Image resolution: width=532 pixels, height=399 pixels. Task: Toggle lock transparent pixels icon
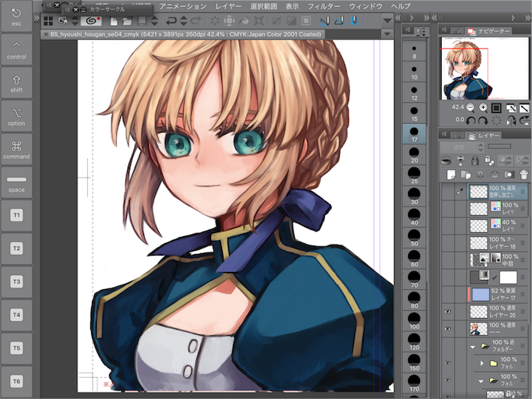point(489,161)
